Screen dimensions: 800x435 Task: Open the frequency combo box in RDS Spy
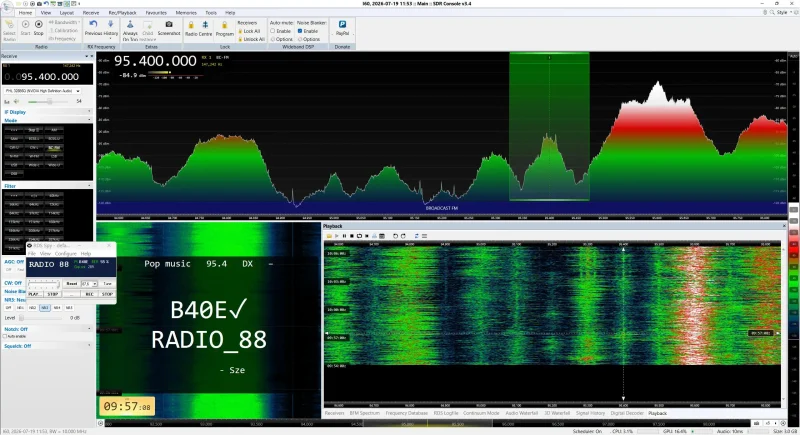[89, 284]
